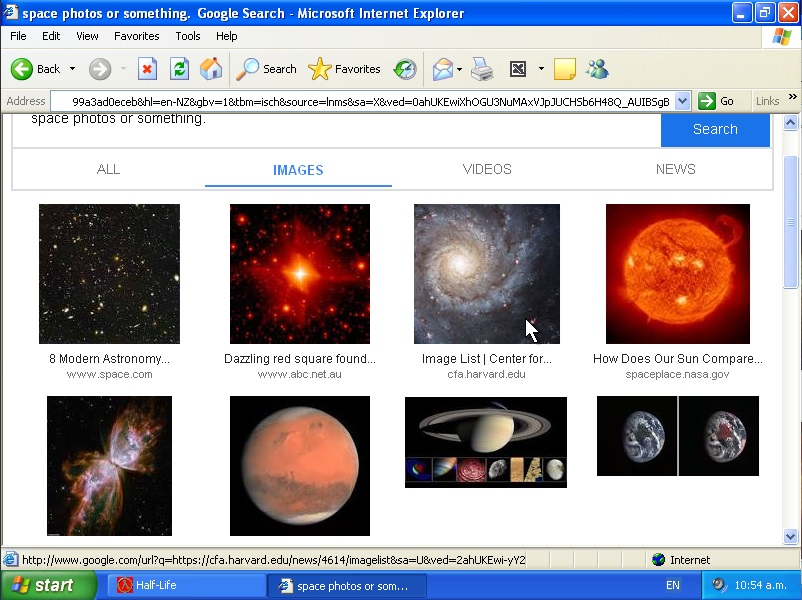This screenshot has width=802, height=600.
Task: Click the Print toolbar icon
Action: [x=482, y=69]
